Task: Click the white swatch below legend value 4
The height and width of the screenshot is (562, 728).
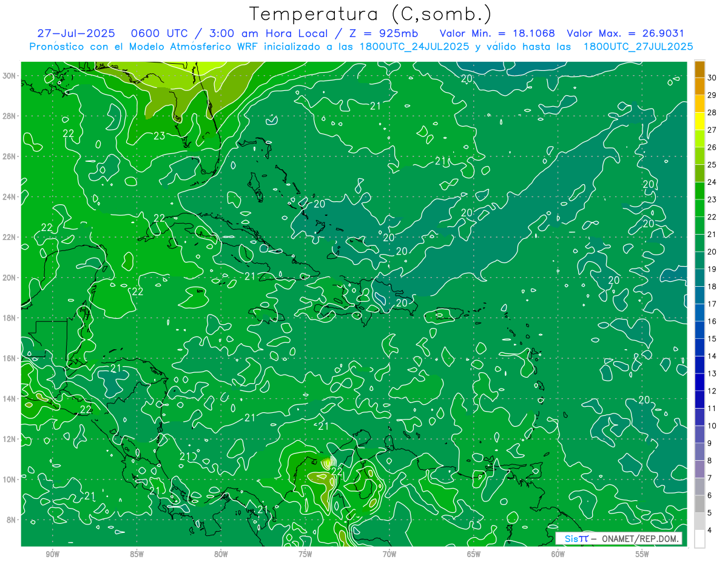Action: point(699,539)
